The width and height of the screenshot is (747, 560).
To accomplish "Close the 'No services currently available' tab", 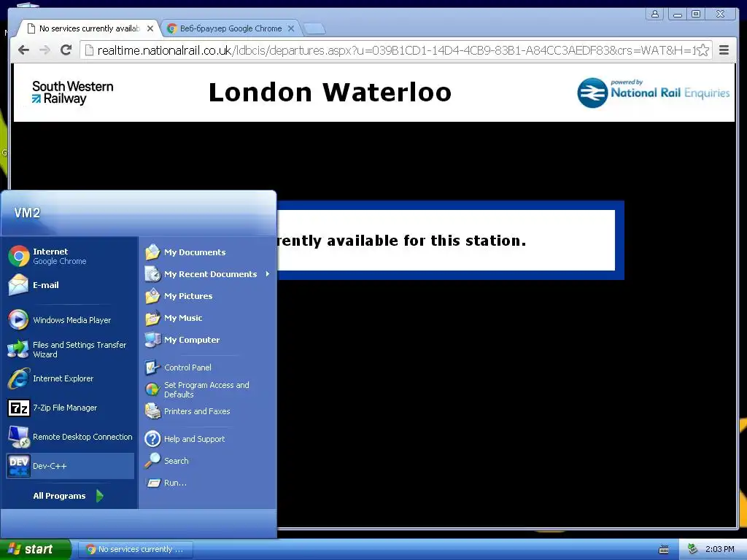I will pyautogui.click(x=150, y=28).
